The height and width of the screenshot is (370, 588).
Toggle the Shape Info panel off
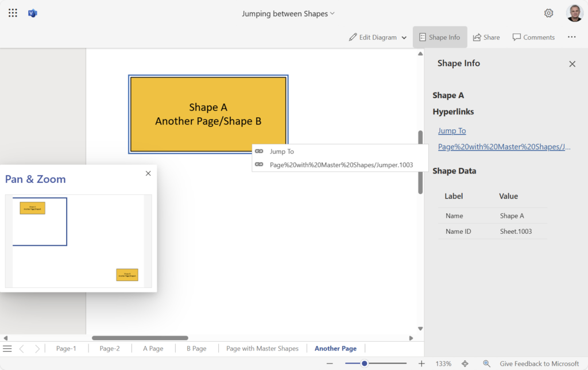440,37
